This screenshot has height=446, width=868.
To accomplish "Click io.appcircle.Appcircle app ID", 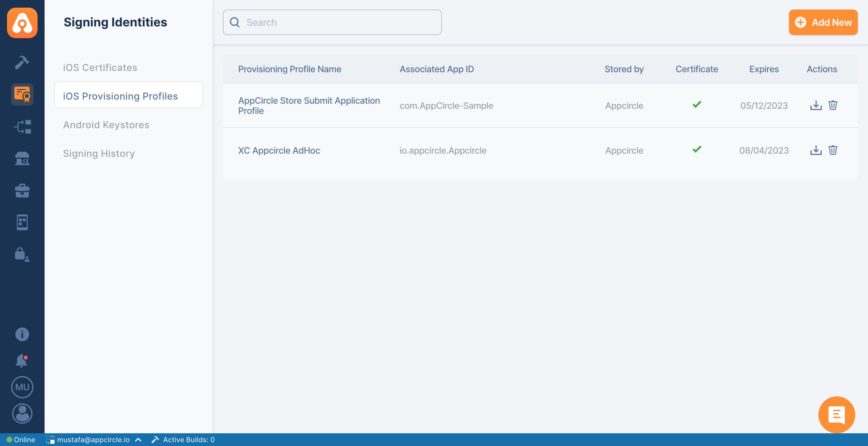I will tap(443, 150).
